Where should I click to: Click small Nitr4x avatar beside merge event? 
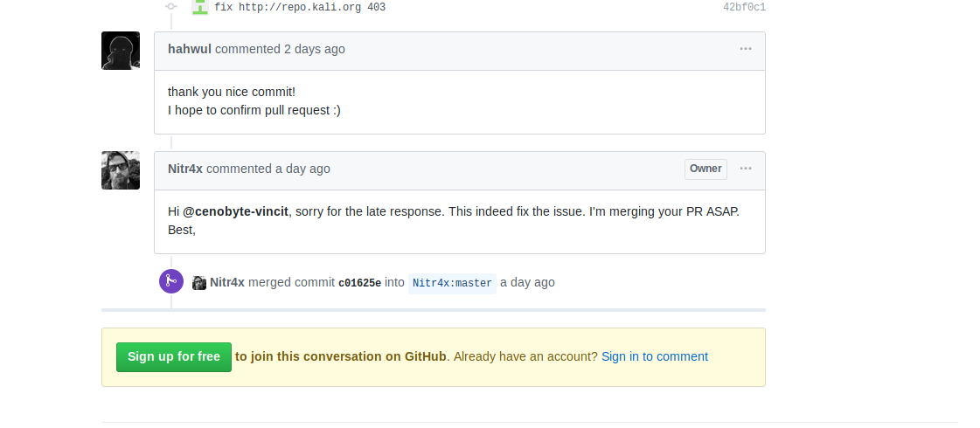click(199, 283)
